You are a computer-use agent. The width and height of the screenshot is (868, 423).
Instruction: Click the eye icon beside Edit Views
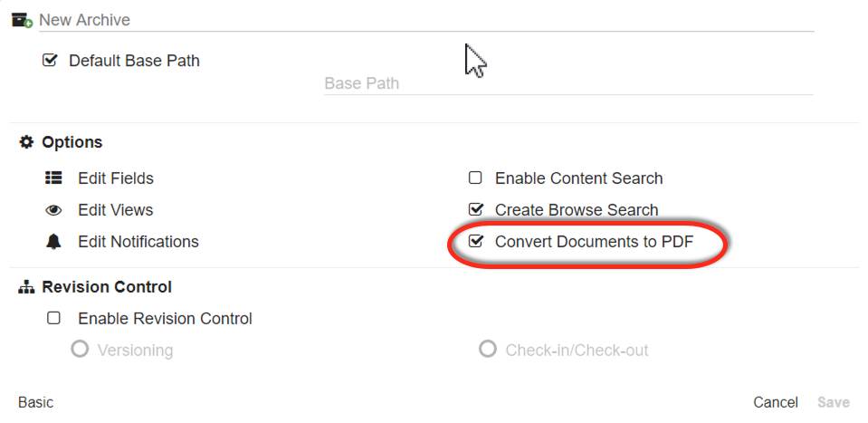pos(53,210)
